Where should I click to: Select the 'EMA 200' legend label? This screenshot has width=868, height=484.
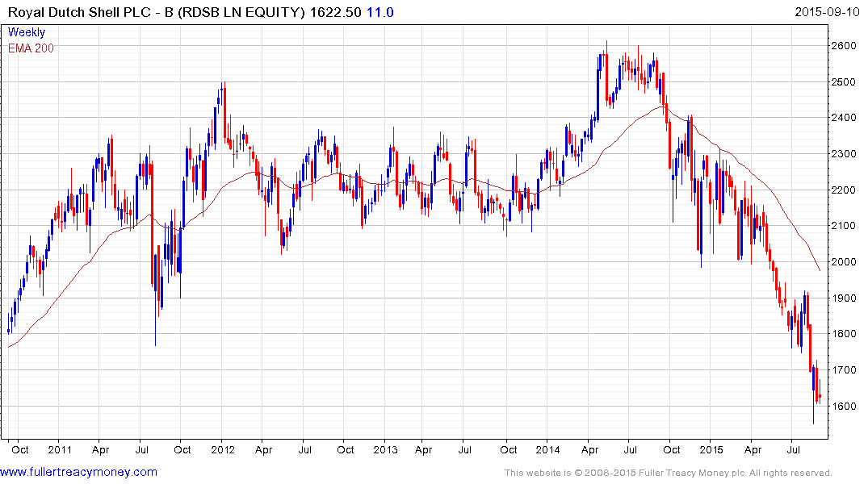coord(31,48)
